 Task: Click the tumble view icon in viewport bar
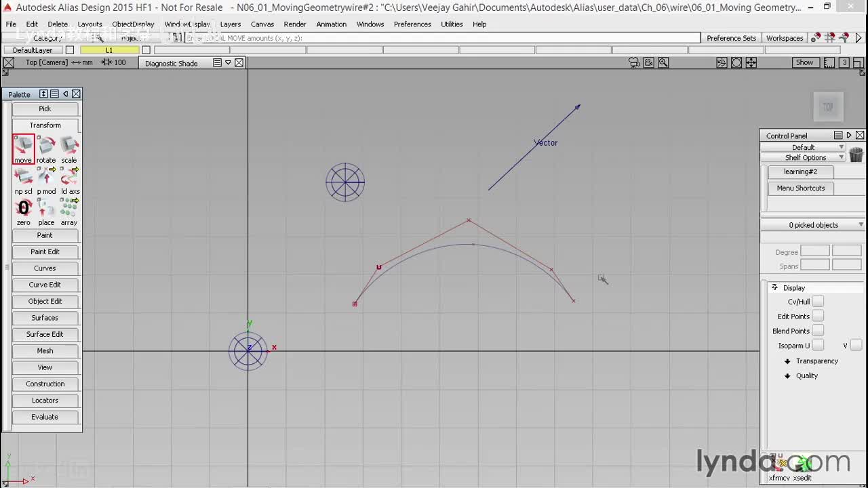pos(722,62)
